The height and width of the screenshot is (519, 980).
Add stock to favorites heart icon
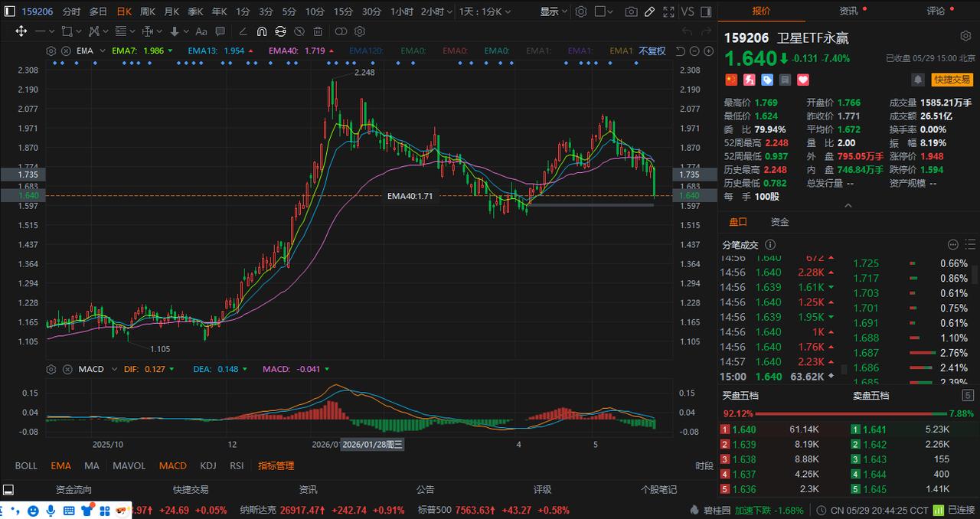[x=803, y=80]
